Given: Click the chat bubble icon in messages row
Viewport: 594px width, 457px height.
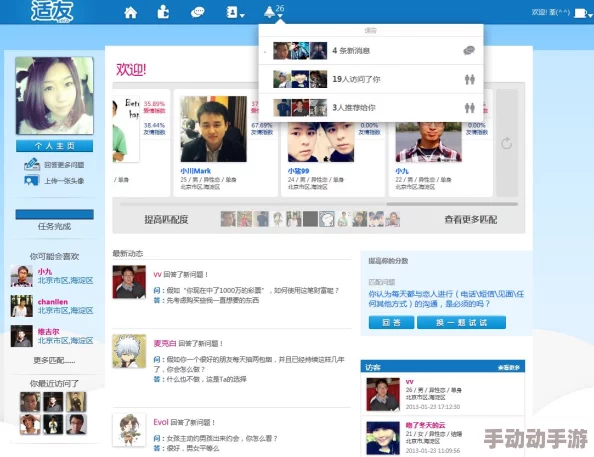Looking at the screenshot, I should [x=469, y=50].
